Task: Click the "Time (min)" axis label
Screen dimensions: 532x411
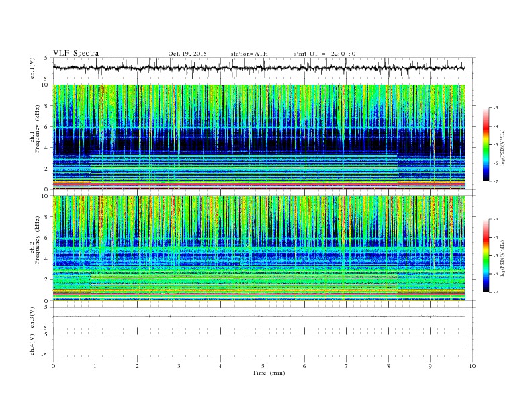Action: (269, 373)
